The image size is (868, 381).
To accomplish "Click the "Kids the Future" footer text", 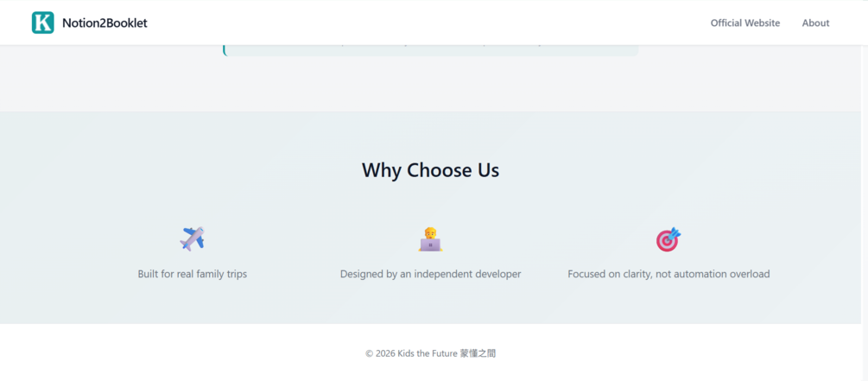I will 428,353.
